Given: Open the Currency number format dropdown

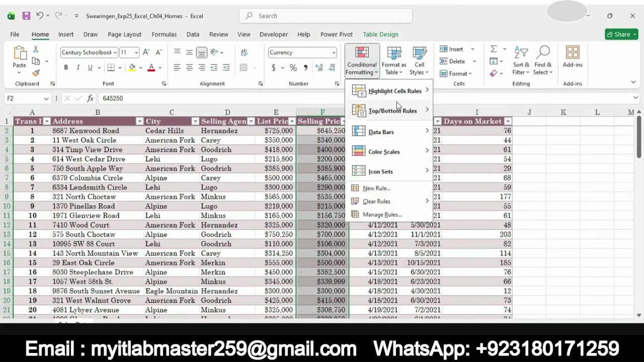Looking at the screenshot, I should [334, 53].
